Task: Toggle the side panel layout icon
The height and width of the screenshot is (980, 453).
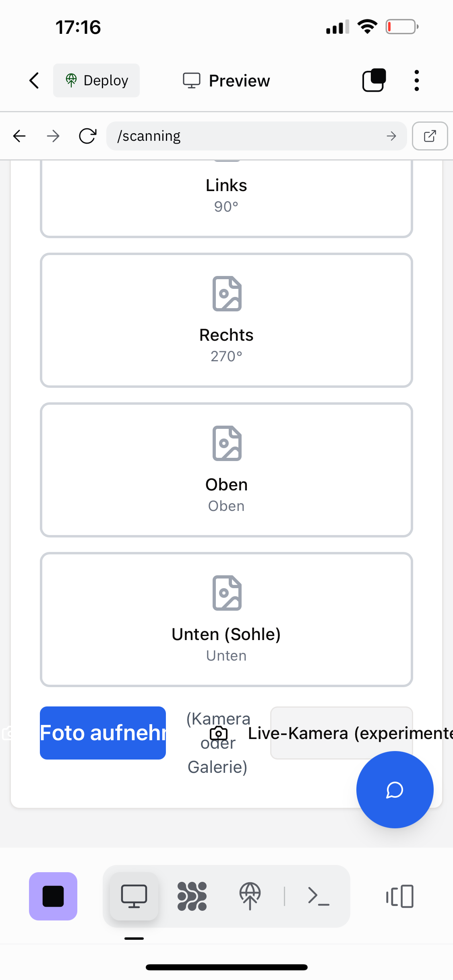Action: (x=400, y=896)
